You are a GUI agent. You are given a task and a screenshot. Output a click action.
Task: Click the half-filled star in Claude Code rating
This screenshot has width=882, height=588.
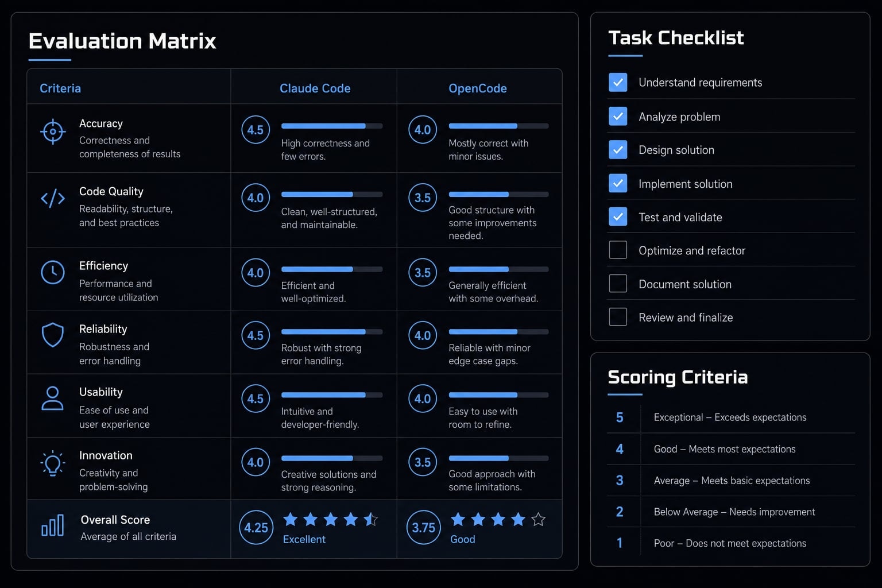(x=371, y=520)
